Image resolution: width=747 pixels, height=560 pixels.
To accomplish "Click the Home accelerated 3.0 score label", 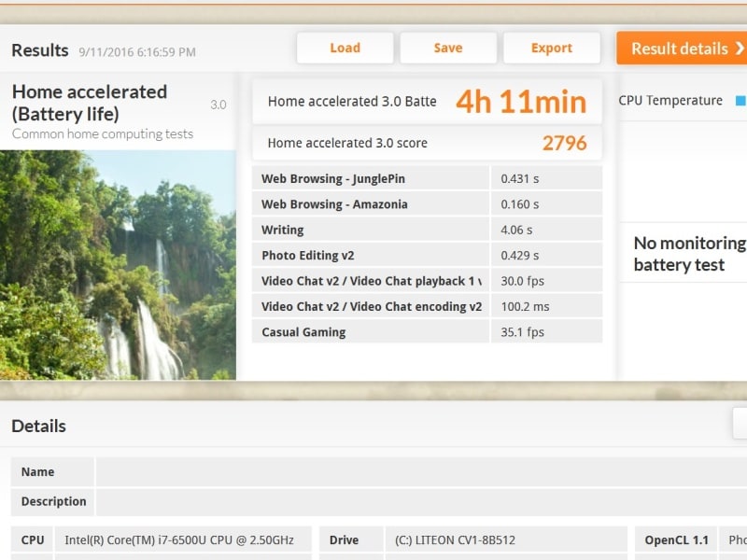I will (347, 143).
